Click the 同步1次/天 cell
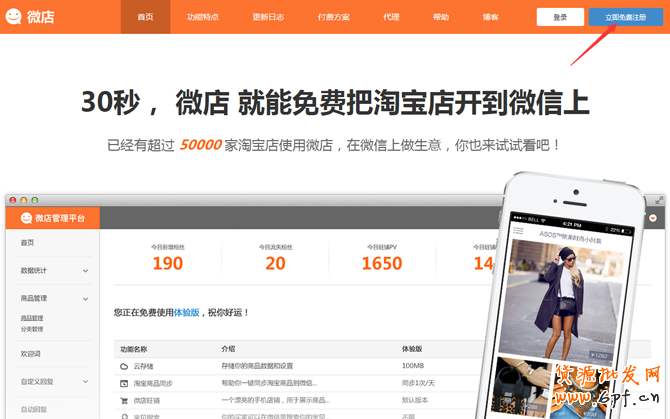 point(418,383)
